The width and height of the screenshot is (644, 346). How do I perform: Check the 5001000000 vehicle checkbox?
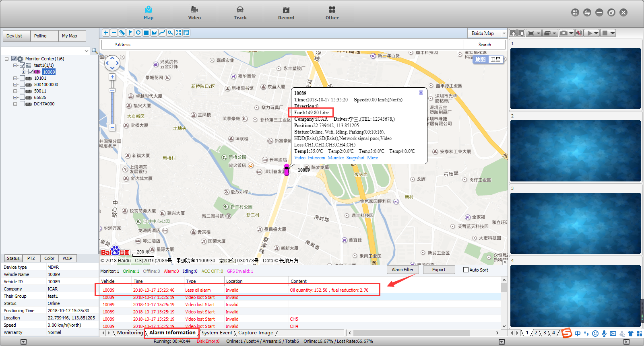tap(23, 84)
